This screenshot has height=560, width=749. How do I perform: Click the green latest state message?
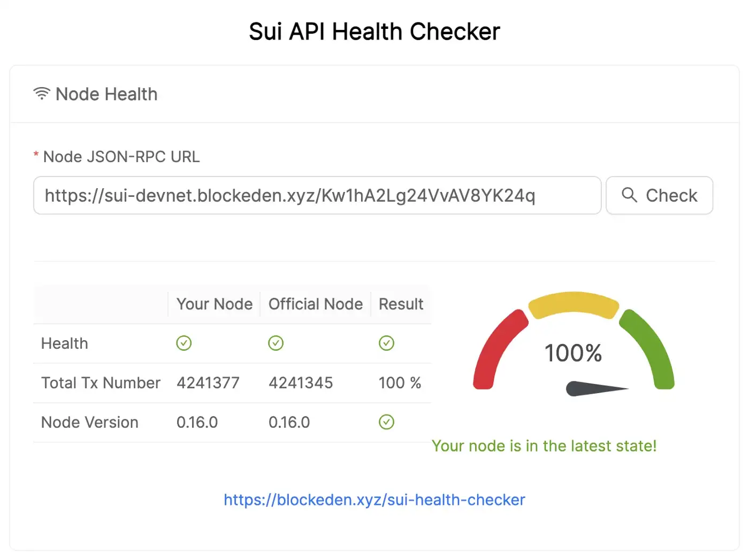tap(544, 446)
